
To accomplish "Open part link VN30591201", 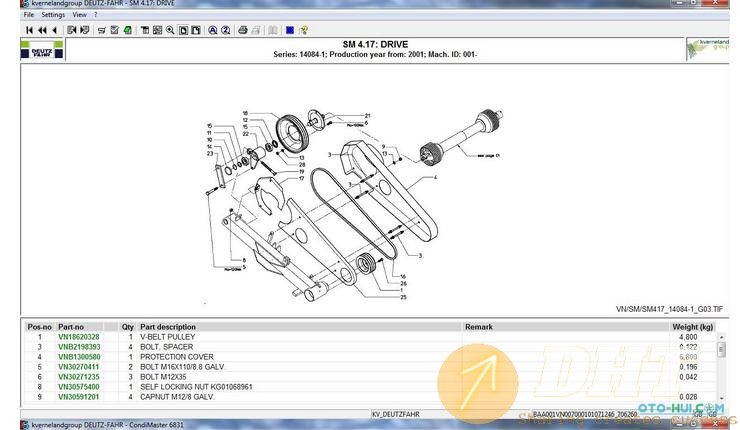I will (x=79, y=397).
